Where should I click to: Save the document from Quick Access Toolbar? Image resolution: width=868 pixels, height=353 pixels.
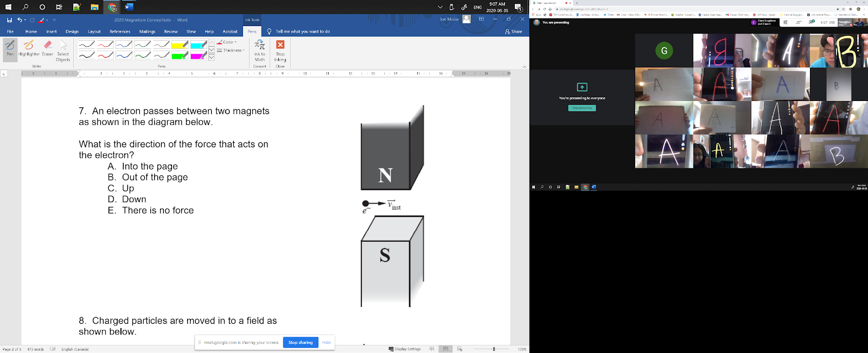click(x=9, y=20)
